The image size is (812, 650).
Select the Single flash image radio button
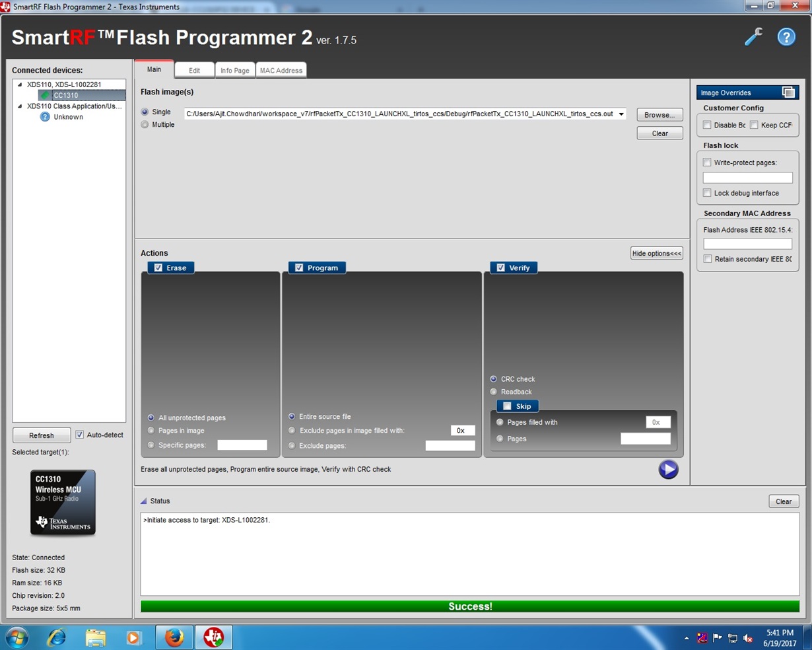click(x=145, y=112)
